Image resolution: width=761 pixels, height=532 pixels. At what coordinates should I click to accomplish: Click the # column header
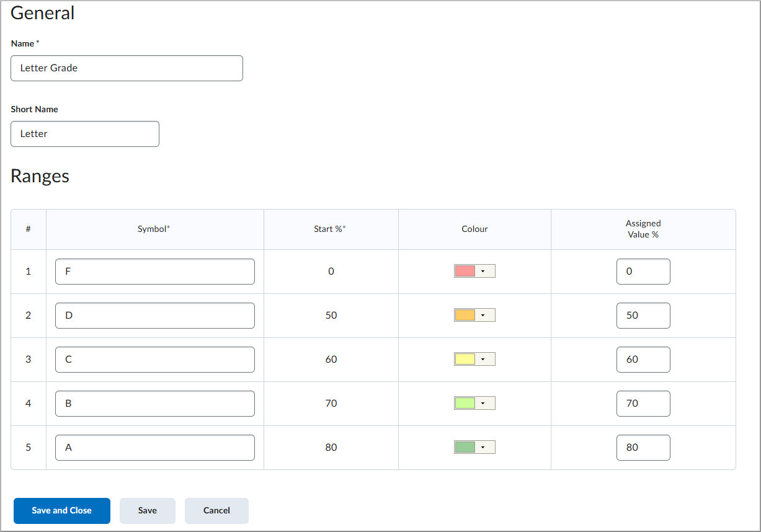29,229
